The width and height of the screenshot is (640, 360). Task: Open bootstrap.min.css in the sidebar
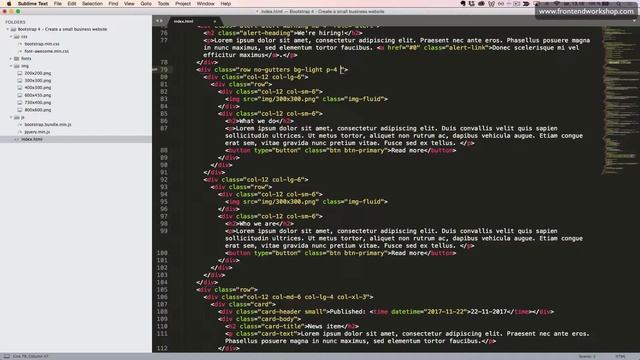click(42, 44)
